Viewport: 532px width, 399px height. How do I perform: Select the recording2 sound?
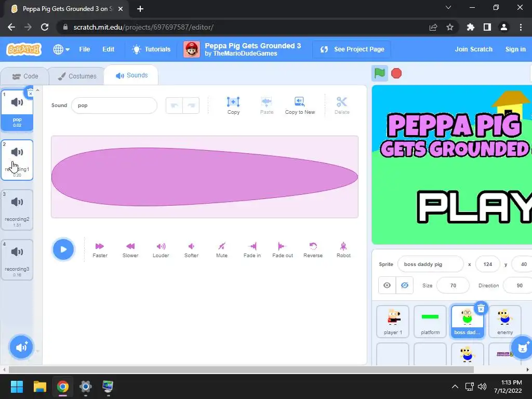pyautogui.click(x=17, y=210)
